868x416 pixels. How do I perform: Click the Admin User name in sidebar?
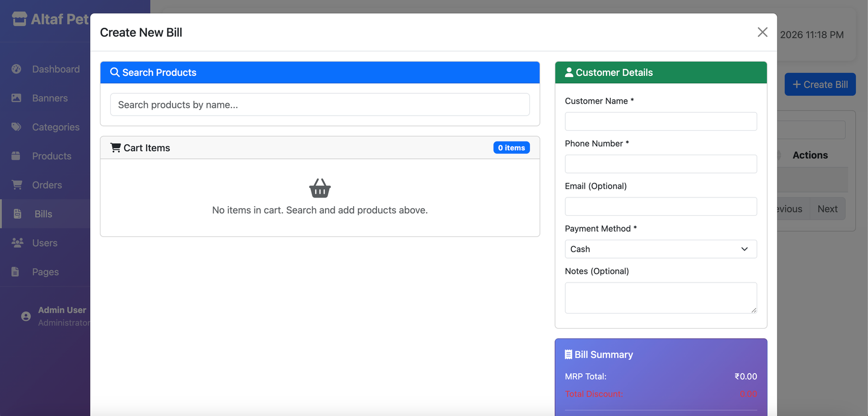coord(62,310)
